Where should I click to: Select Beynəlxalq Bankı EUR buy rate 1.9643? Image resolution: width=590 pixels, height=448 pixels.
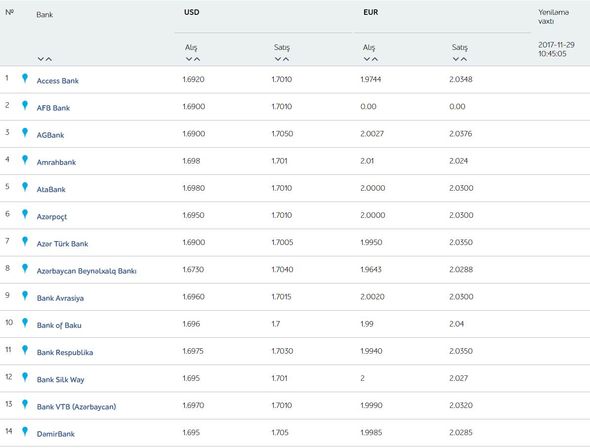(x=371, y=269)
